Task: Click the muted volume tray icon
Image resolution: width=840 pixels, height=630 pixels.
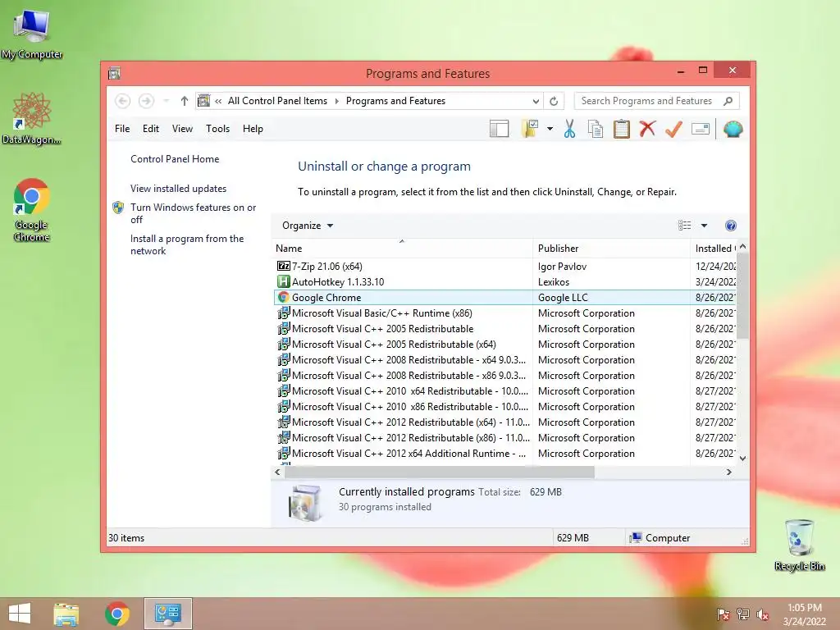Action: (763, 614)
